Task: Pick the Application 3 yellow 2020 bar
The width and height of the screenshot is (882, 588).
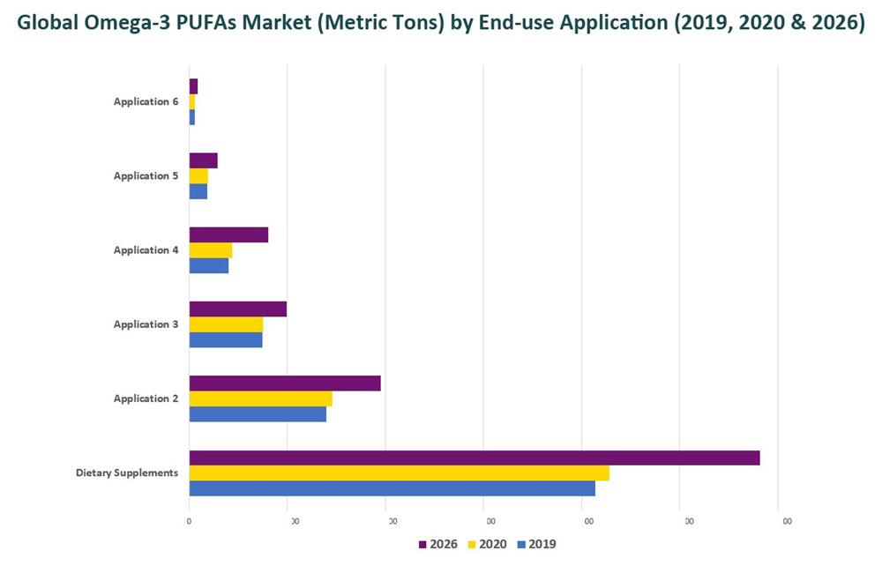Action: pyautogui.click(x=226, y=324)
